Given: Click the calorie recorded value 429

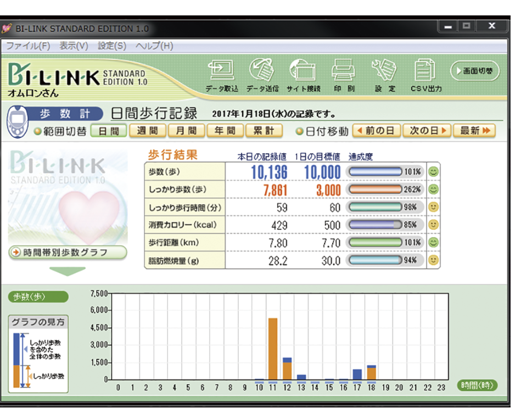Looking at the screenshot, I should [x=279, y=225].
